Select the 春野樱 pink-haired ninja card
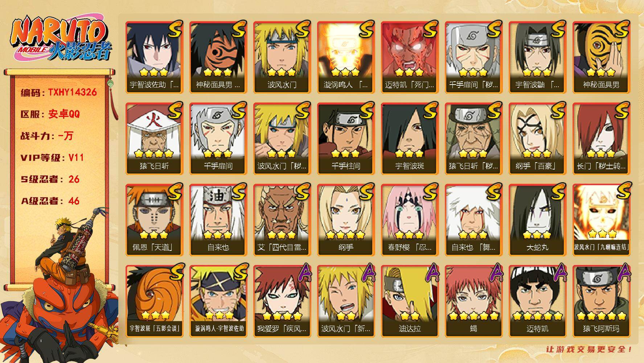 pyautogui.click(x=409, y=220)
